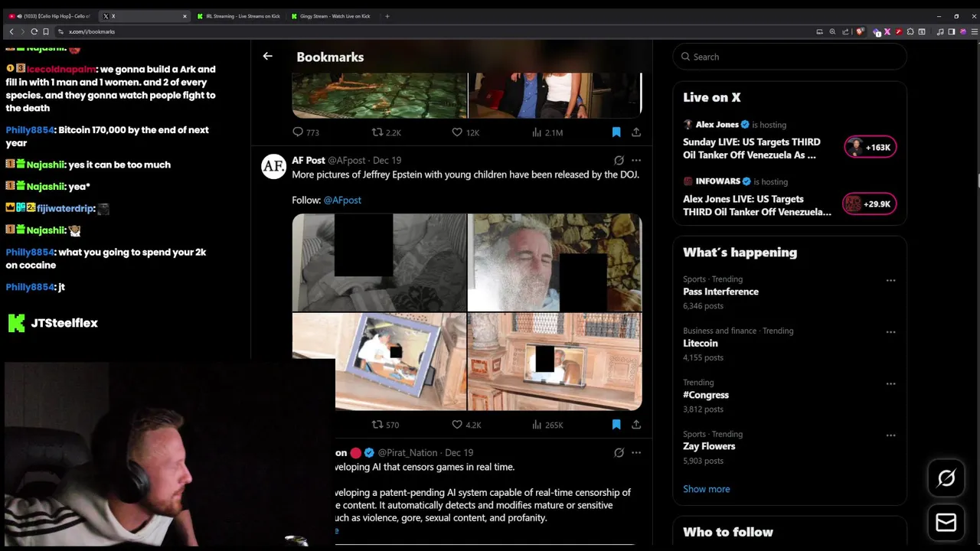Switch to the Cello Hip Hop YouTube tab
The image size is (980, 551).
pos(50,16)
